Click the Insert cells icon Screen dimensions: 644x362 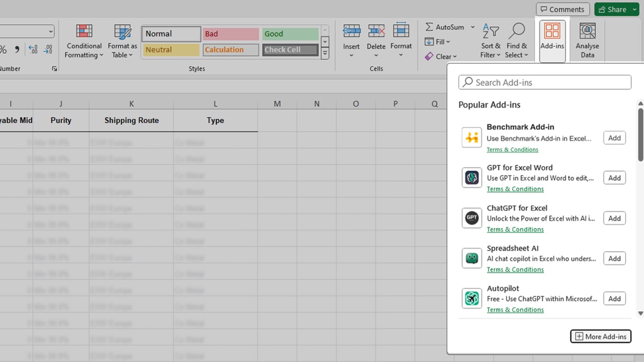351,32
